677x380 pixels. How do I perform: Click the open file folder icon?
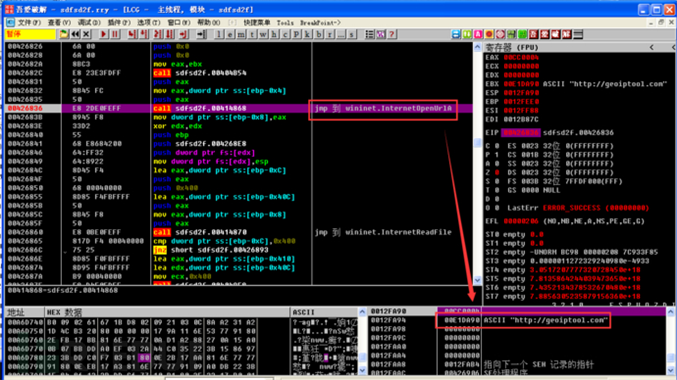(x=64, y=34)
